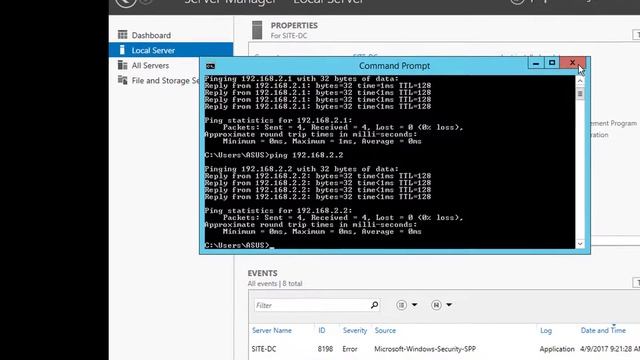
Task: Sort events by Severity column
Action: coord(355,330)
